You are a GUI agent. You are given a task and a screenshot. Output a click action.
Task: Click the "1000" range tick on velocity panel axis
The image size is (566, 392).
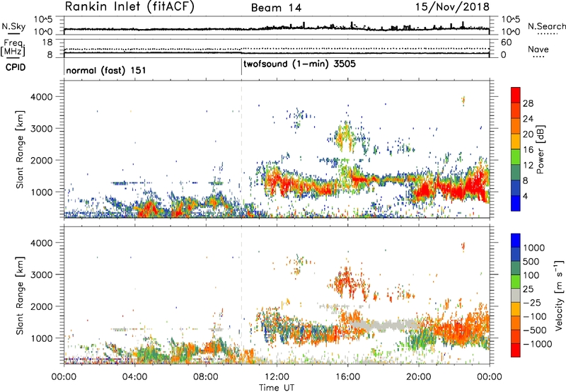42,338
